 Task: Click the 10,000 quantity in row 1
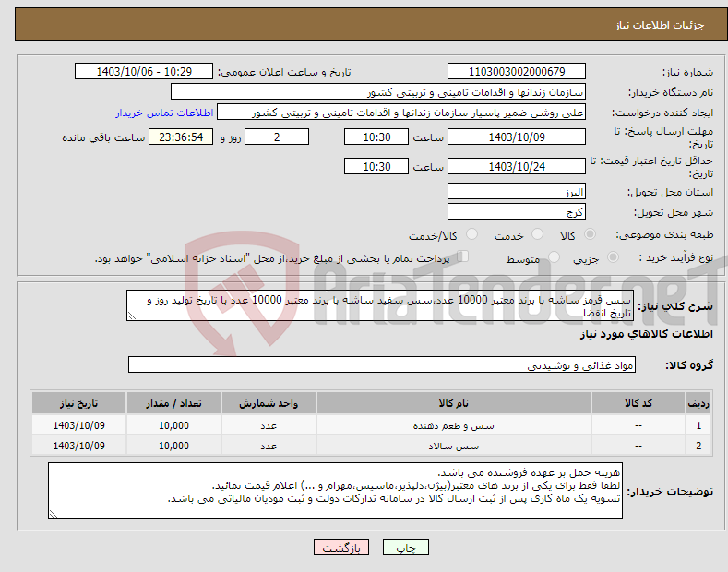coord(173,425)
